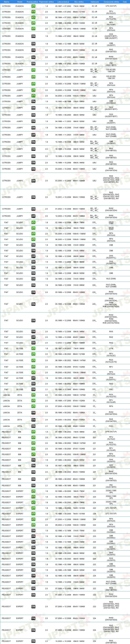
Task: Click the Opis column header
Action: (x=125, y=2)
